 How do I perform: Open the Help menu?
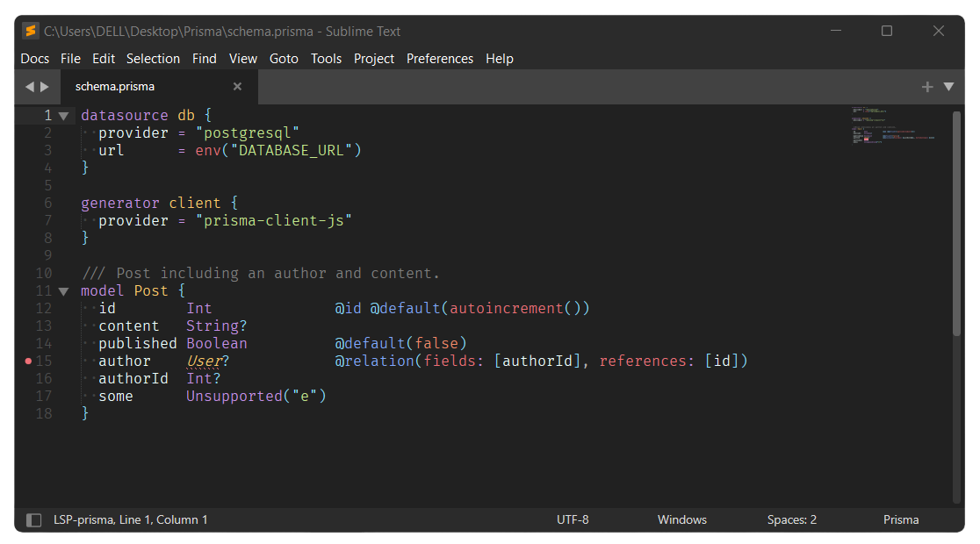point(500,59)
